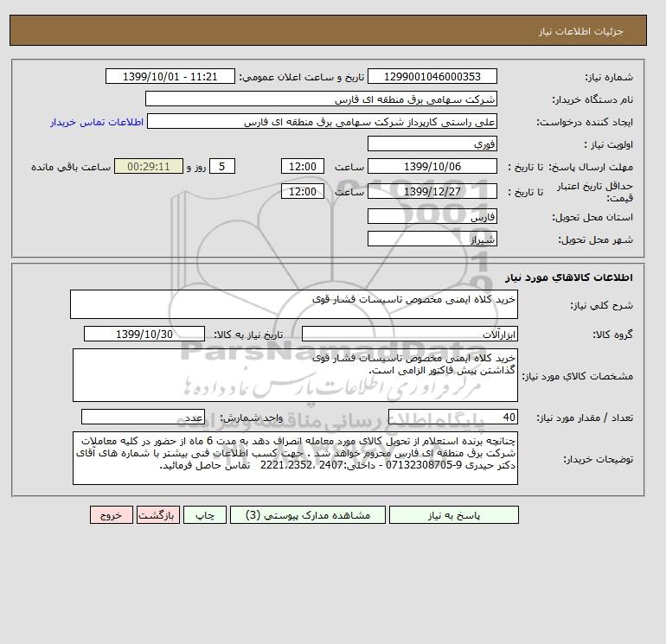Screen dimensions: 666x644
Task: Select delivery province field فارس
Action: point(432,216)
